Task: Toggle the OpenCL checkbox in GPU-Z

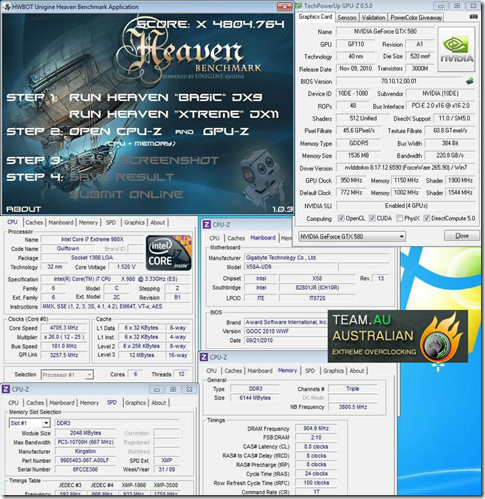Action: pyautogui.click(x=341, y=218)
